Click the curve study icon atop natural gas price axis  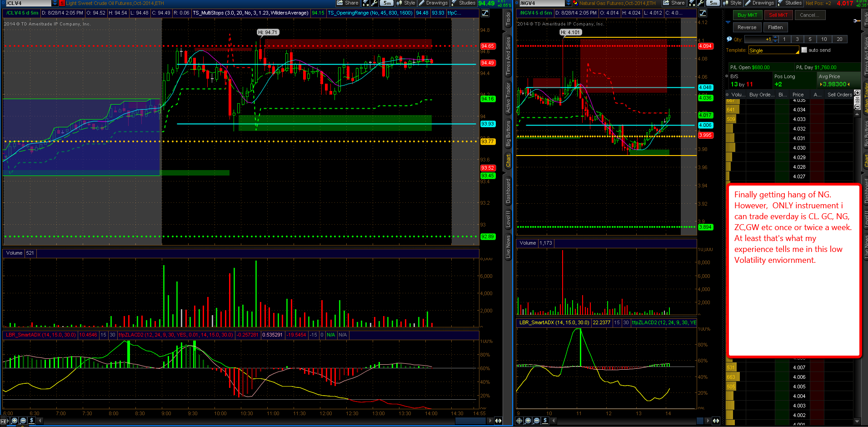pyautogui.click(x=703, y=13)
